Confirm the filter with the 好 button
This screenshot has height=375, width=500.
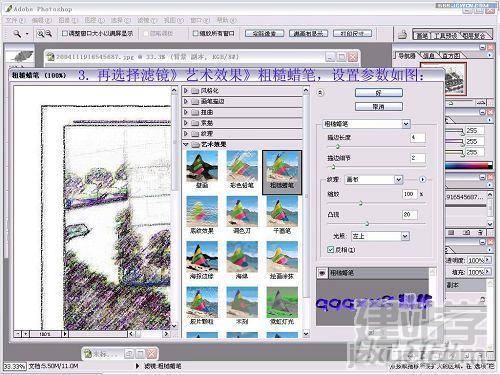click(x=379, y=93)
